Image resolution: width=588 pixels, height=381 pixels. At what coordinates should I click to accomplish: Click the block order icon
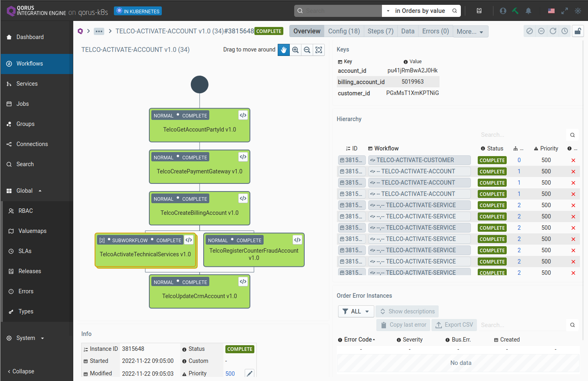pos(530,31)
